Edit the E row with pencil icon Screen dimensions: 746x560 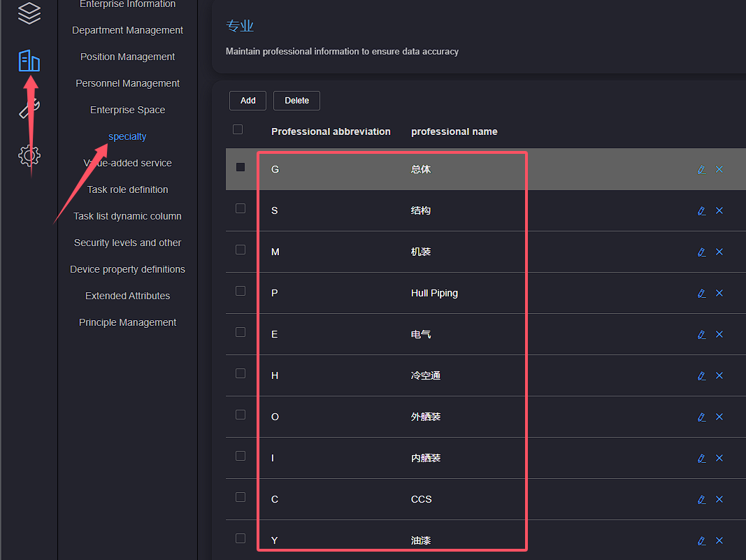tap(702, 334)
